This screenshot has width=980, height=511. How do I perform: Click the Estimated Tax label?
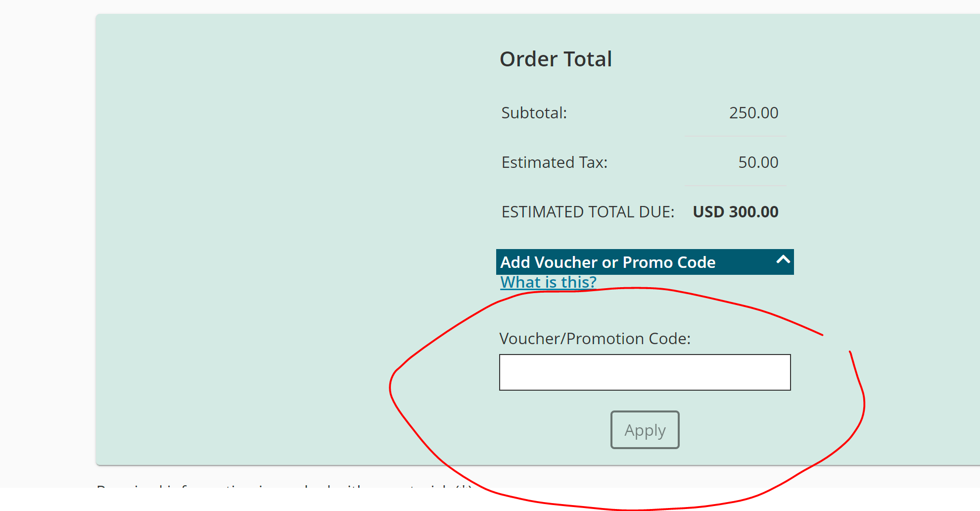click(x=555, y=162)
